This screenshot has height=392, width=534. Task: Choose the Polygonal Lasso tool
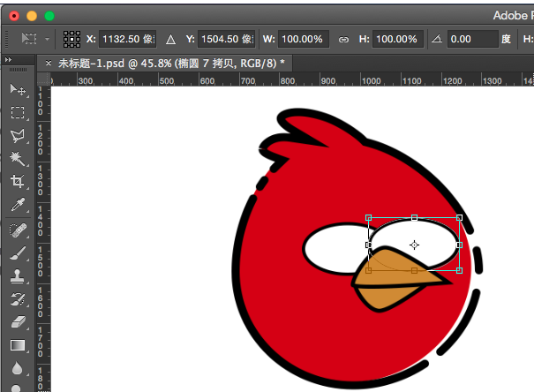(x=18, y=136)
